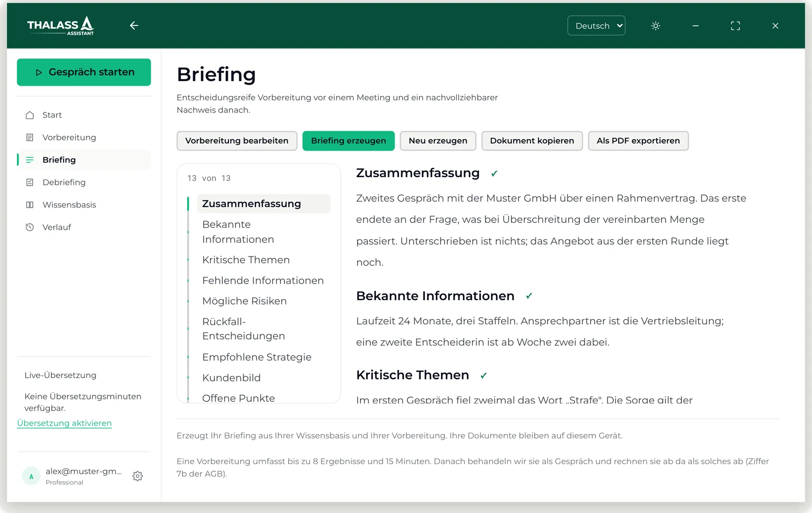Image resolution: width=812 pixels, height=513 pixels.
Task: Jump to Offene Punkte in outline
Action: (x=264, y=397)
